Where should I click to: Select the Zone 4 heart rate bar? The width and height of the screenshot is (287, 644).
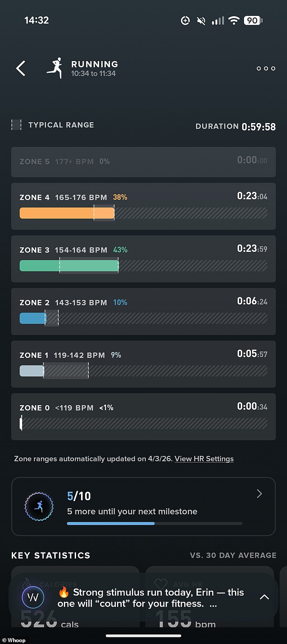pyautogui.click(x=67, y=213)
